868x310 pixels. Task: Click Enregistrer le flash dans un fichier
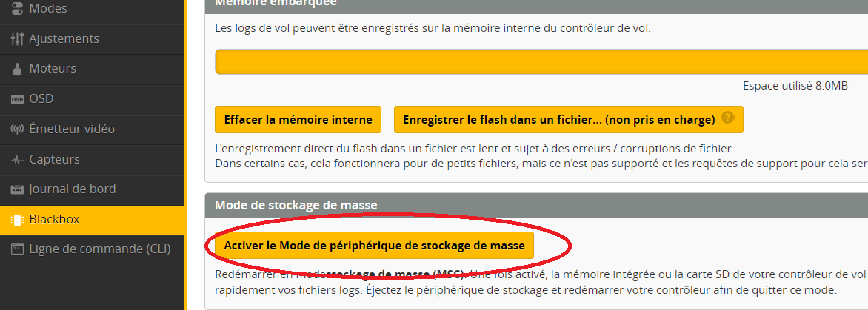pyautogui.click(x=558, y=119)
